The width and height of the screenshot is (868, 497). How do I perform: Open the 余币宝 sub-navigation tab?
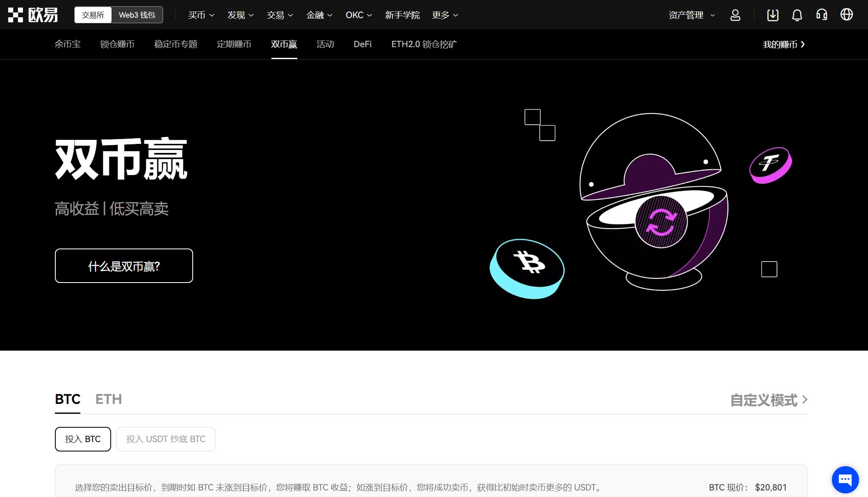[68, 44]
